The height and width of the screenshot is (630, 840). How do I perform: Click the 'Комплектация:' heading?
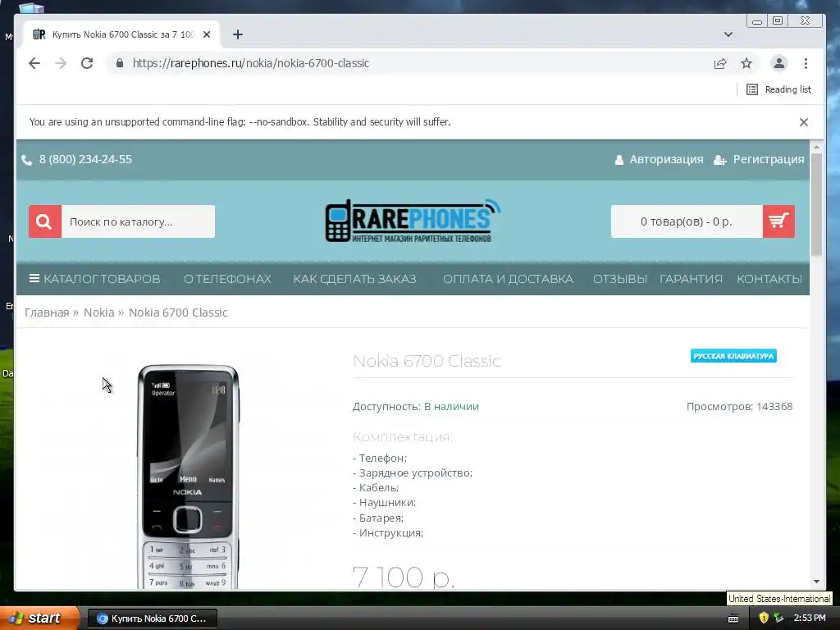[x=402, y=437]
